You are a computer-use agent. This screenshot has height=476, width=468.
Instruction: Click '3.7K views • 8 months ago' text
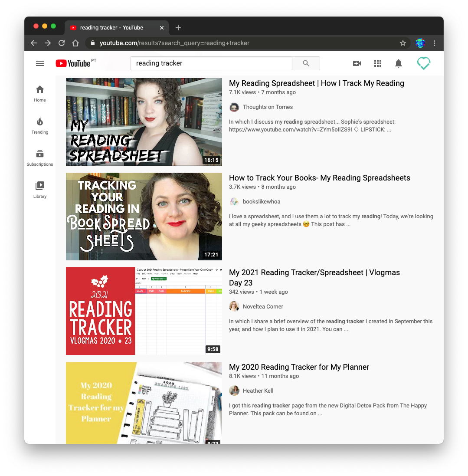[x=262, y=187]
